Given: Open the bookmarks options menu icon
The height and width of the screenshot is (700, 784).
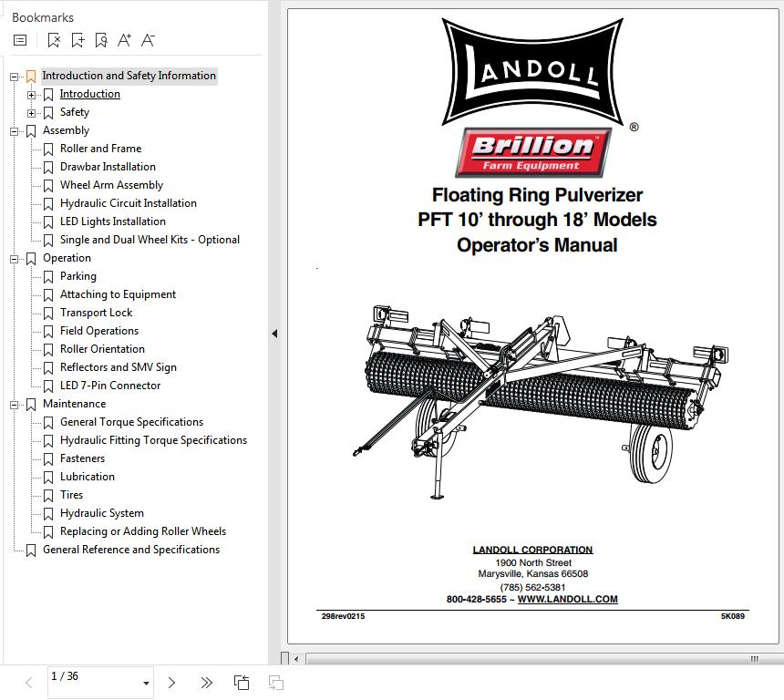Looking at the screenshot, I should tap(20, 40).
